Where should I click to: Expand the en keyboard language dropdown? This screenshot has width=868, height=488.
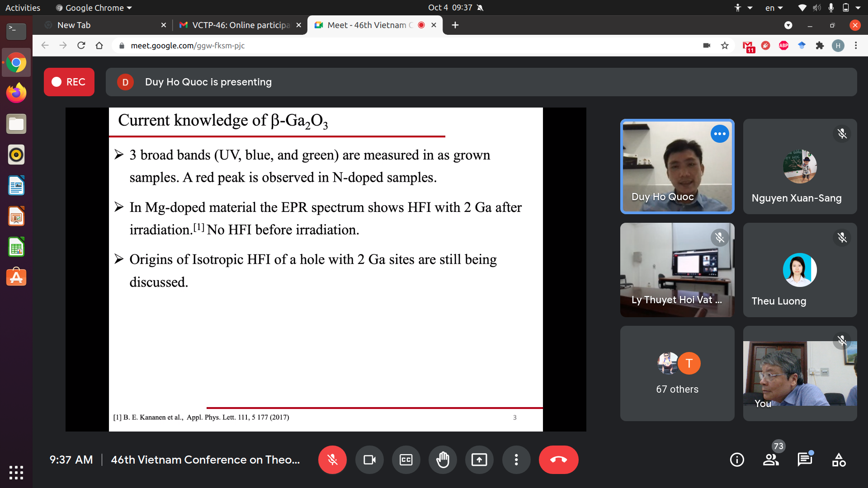tap(774, 8)
